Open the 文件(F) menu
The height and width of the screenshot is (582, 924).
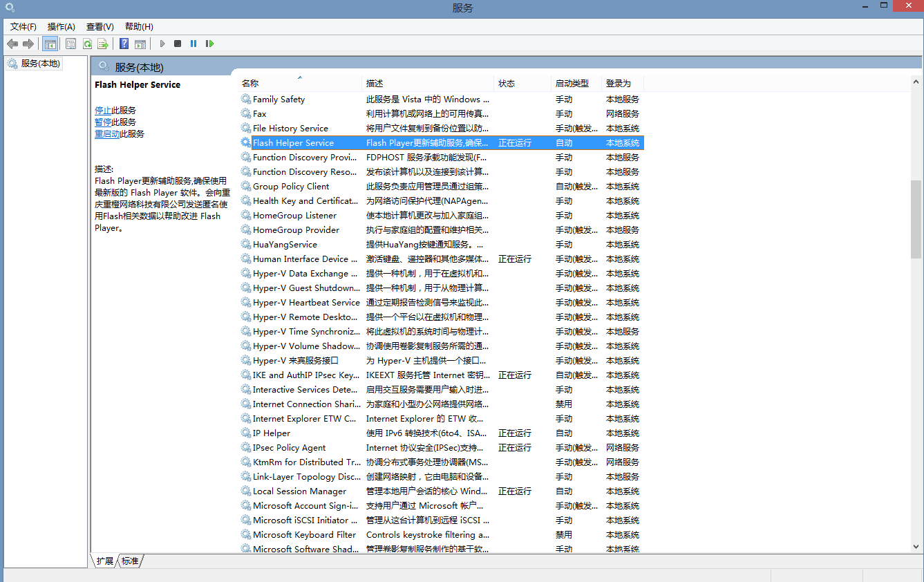[x=23, y=26]
